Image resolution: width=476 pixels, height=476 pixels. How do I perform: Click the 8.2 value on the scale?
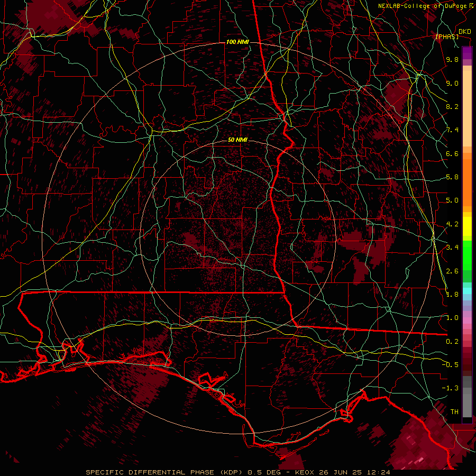point(452,106)
